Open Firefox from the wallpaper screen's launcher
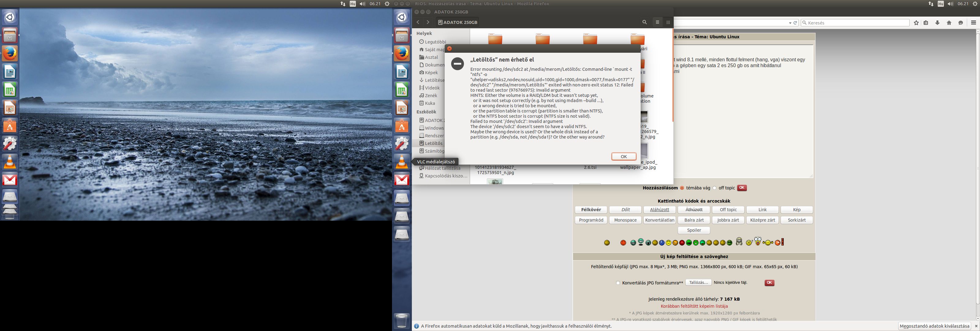This screenshot has height=331, width=980. [10, 53]
